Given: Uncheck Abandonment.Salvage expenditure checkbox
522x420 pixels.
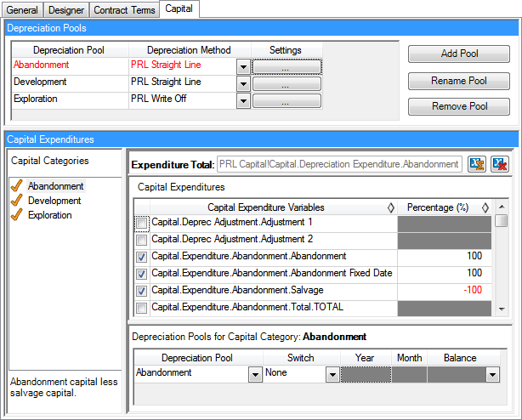Looking at the screenshot, I should (x=141, y=291).
